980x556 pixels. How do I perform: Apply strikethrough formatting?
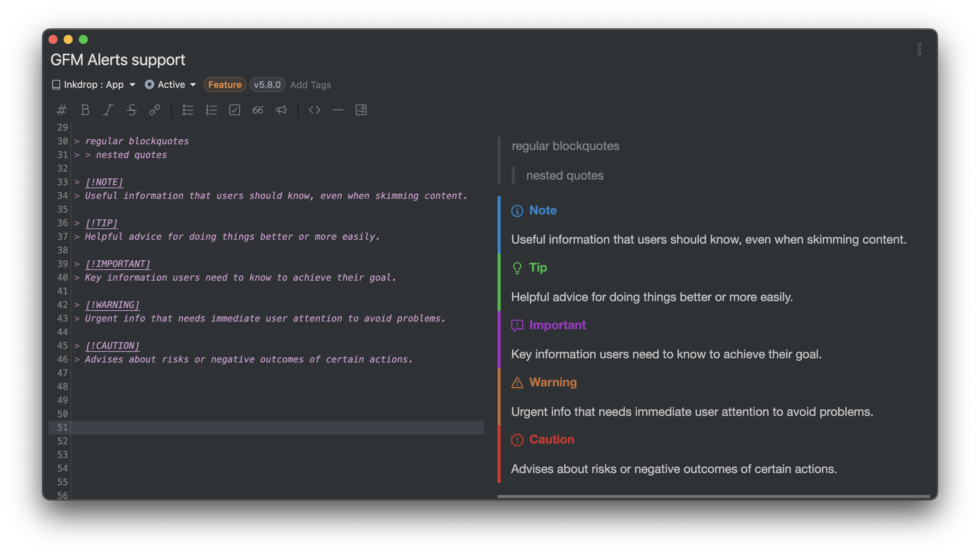coord(132,110)
